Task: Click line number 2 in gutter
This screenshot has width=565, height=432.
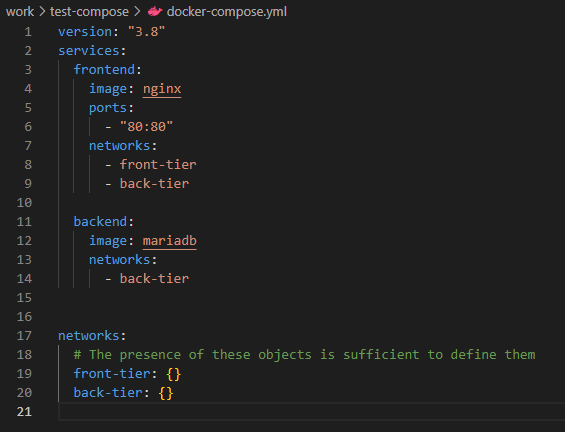Action: click(28, 51)
